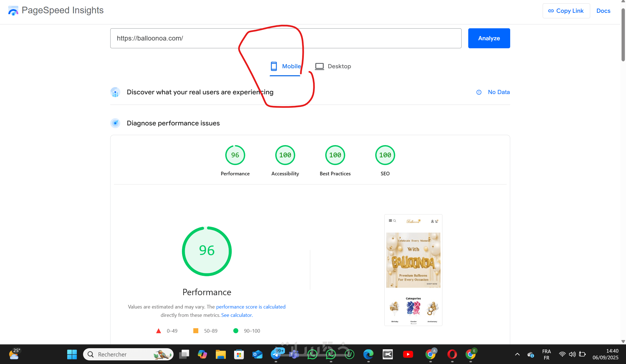Switch to the Mobile tab

[x=285, y=66]
